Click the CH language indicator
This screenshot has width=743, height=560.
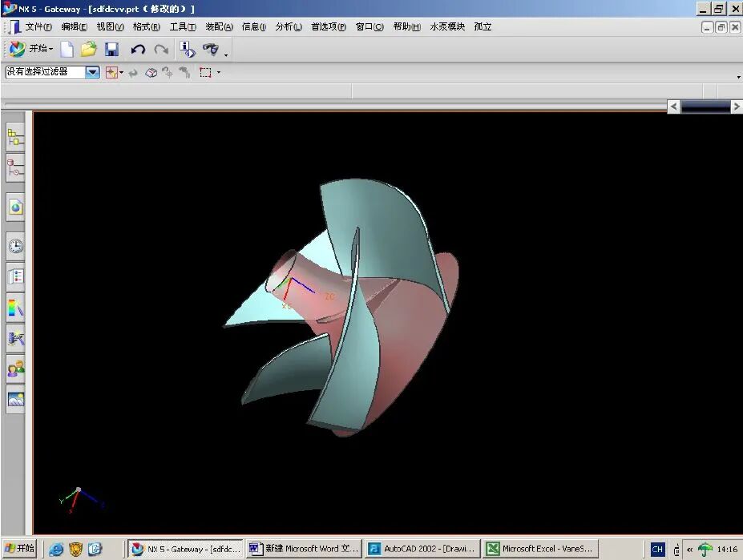[x=657, y=550]
